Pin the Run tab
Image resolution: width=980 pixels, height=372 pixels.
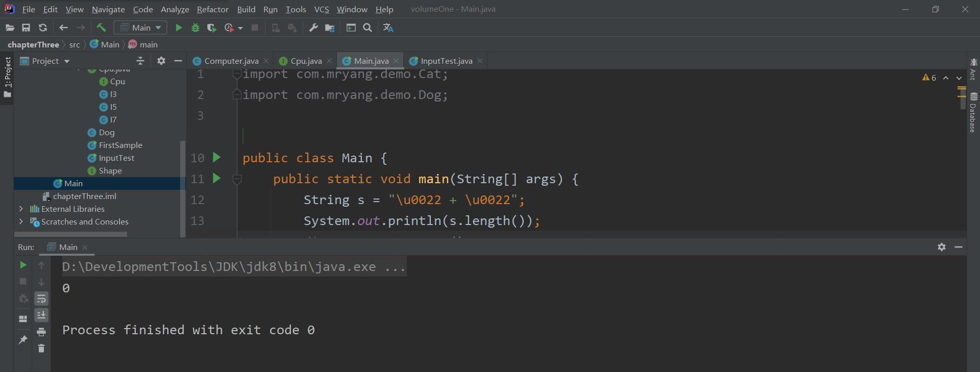coord(23,339)
